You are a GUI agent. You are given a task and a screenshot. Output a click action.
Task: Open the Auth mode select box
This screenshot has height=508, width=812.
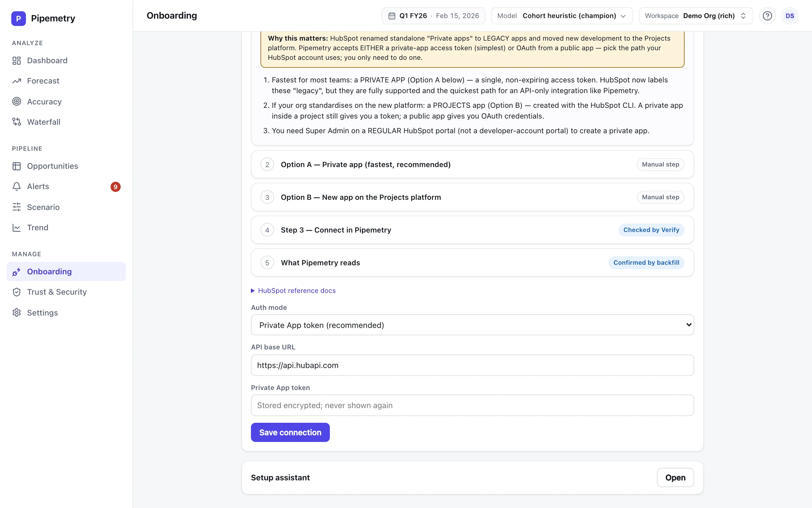472,325
